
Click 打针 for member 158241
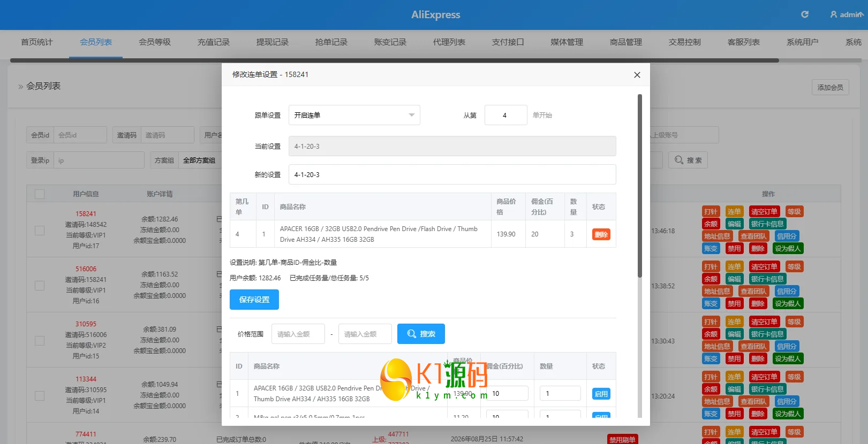[x=711, y=212]
